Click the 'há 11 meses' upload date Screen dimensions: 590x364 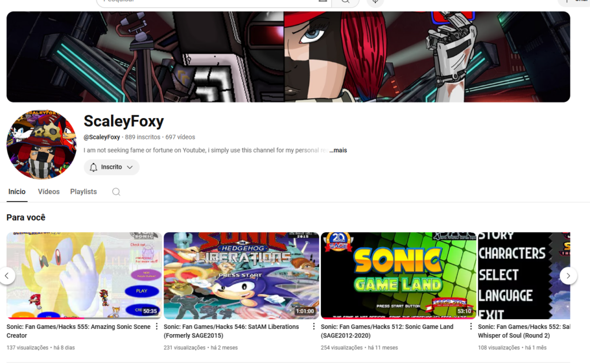click(383, 348)
